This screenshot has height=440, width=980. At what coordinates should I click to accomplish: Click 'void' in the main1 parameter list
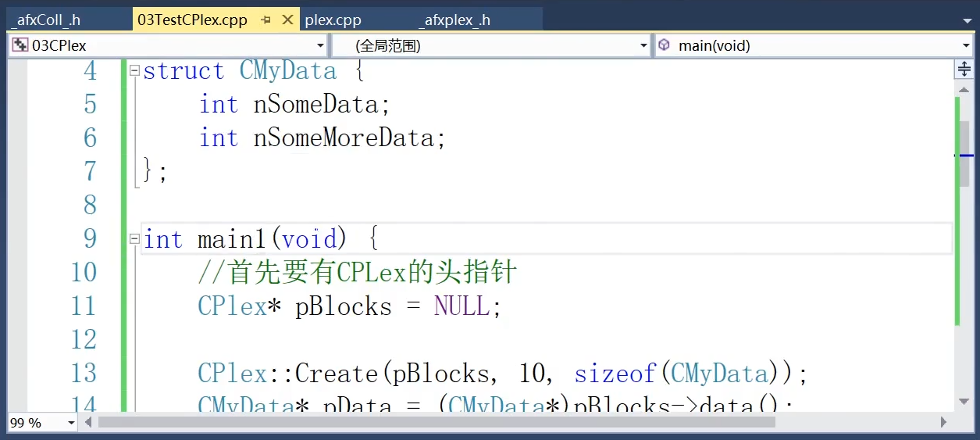pos(309,239)
